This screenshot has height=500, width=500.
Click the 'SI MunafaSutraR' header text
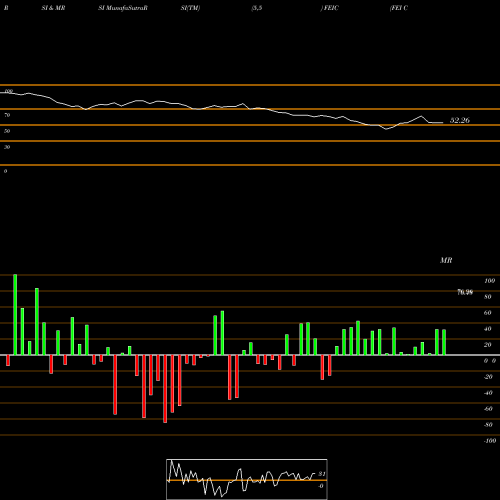(x=123, y=8)
